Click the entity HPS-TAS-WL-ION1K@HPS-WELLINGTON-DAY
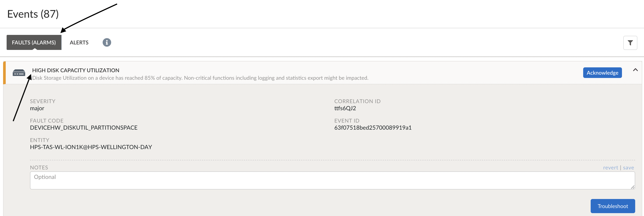Image resolution: width=644 pixels, height=216 pixels. click(x=91, y=147)
